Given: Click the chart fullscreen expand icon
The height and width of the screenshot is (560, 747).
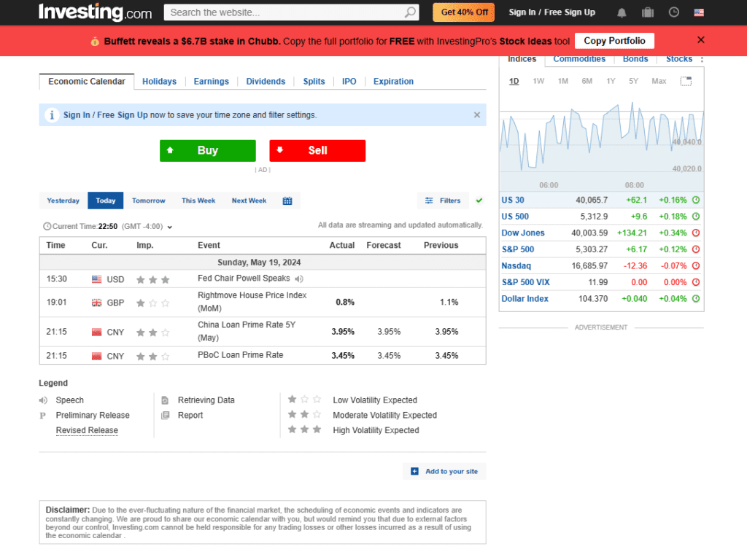Looking at the screenshot, I should pyautogui.click(x=686, y=82).
